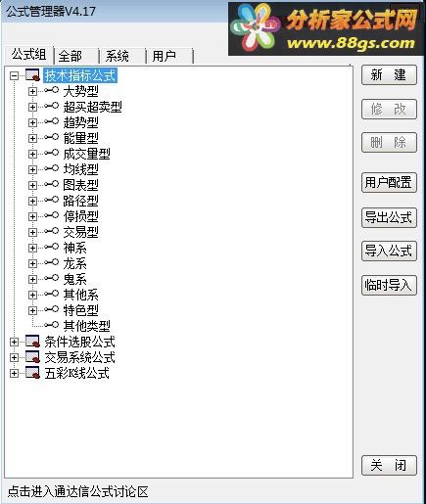
Task: Expand the 五彩K线公式 group
Action: (x=14, y=374)
